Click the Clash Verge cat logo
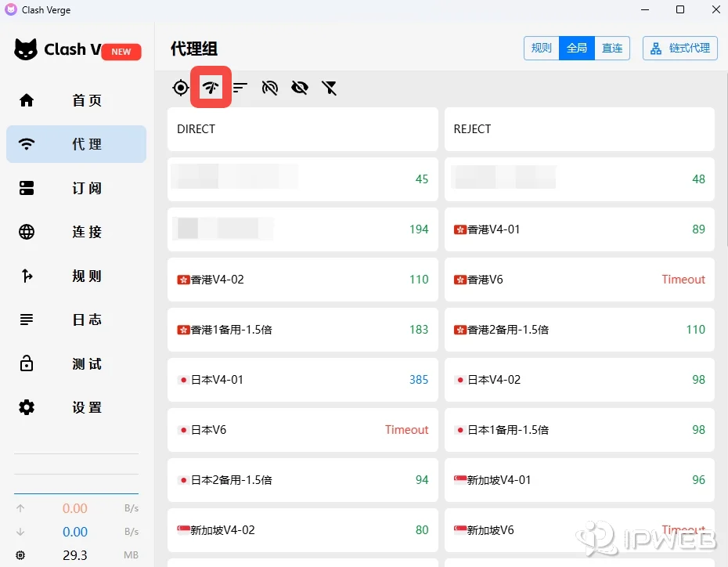 26,49
